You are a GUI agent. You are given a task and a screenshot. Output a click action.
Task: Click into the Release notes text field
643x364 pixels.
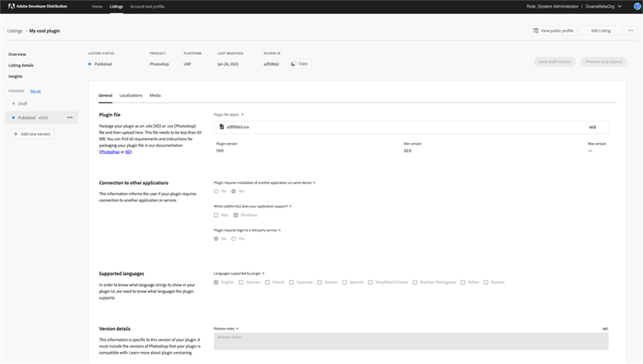411,340
